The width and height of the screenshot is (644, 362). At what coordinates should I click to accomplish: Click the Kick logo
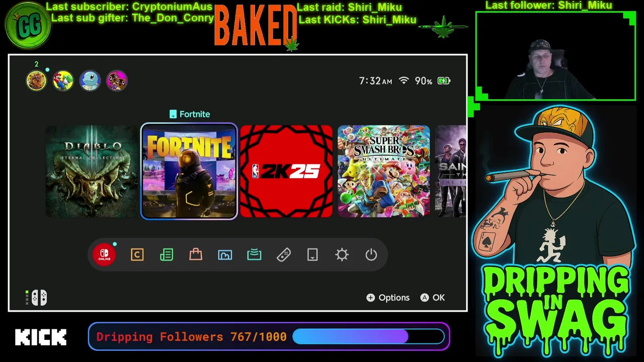(x=41, y=337)
